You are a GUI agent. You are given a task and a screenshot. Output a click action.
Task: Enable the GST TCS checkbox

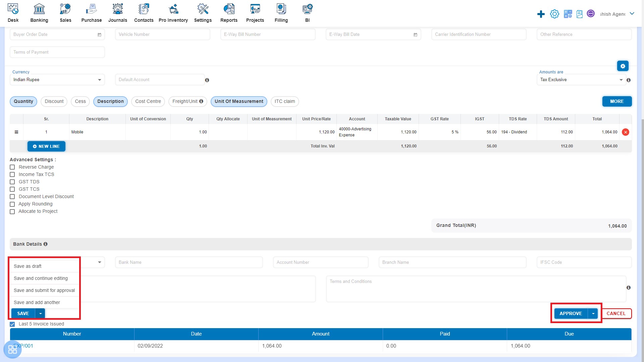pyautogui.click(x=12, y=189)
